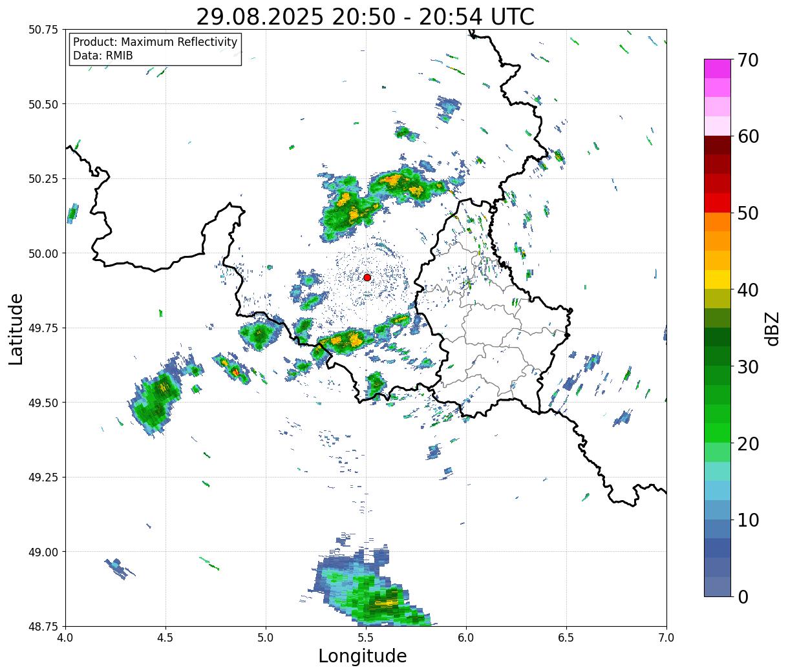
Task: Click the longitude tick label 7.0
Action: tap(666, 638)
